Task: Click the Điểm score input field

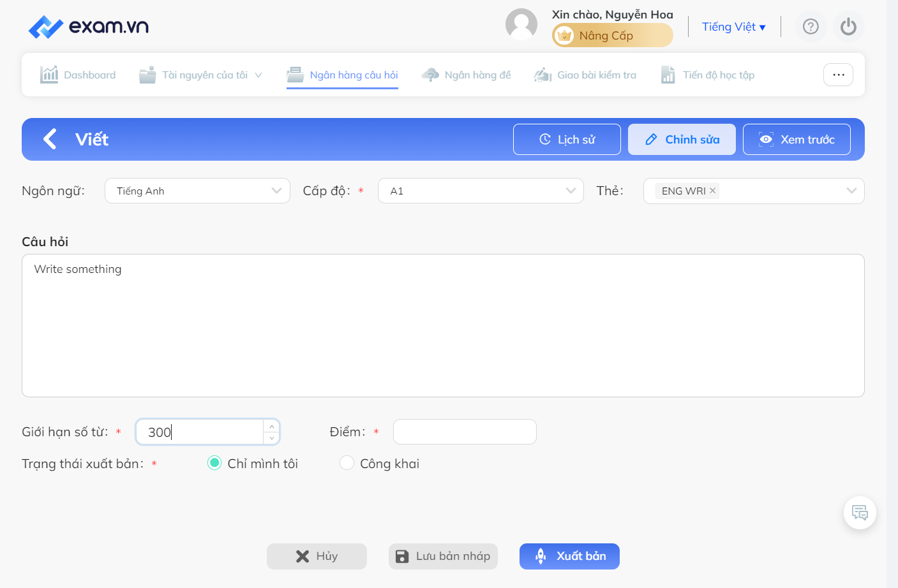Action: click(x=465, y=432)
